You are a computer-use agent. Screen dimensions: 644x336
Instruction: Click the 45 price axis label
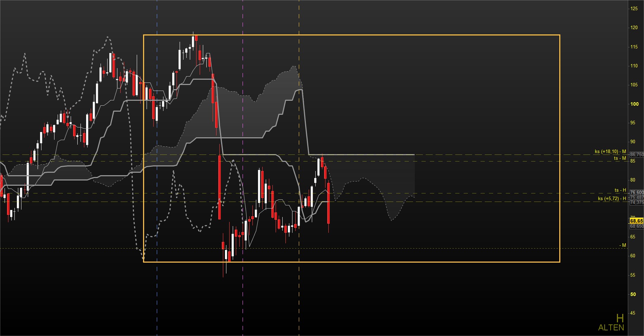click(x=633, y=313)
